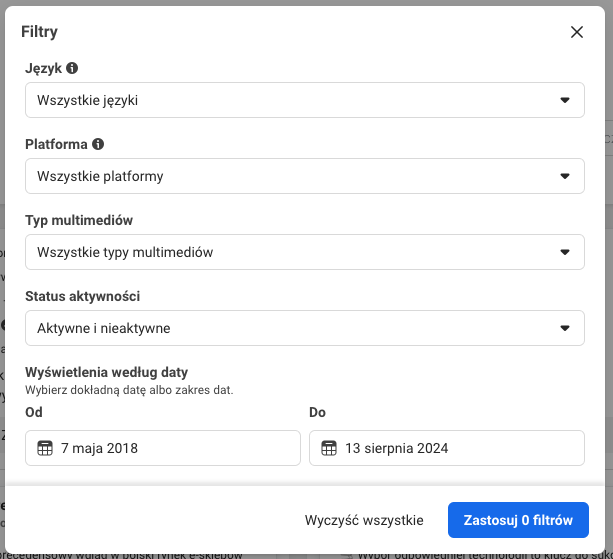This screenshot has height=559, width=613.
Task: Open the Wszystkie języki dropdown
Action: tap(305, 100)
